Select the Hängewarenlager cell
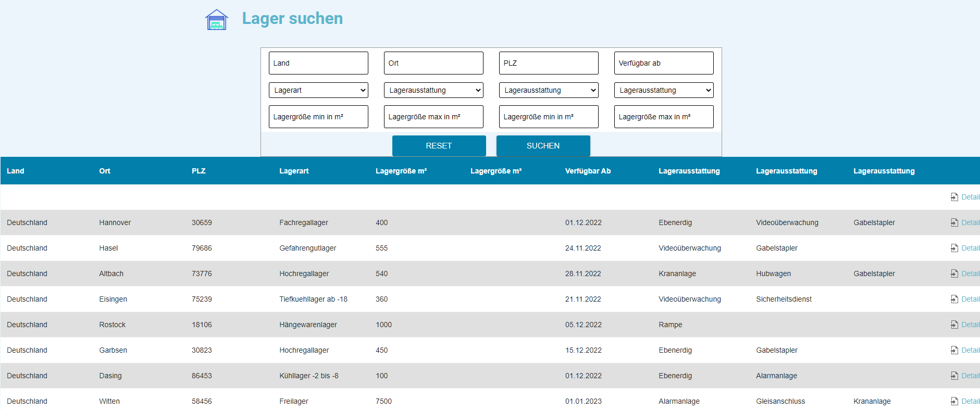 [x=308, y=325]
